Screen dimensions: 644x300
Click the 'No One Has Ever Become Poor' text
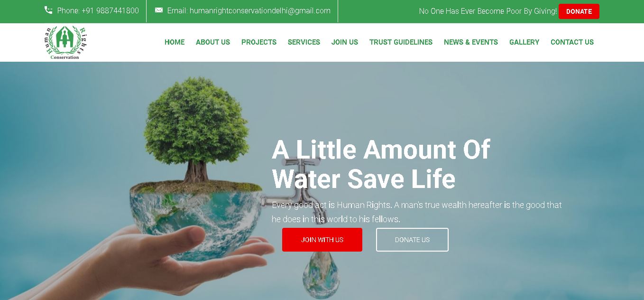coord(488,11)
